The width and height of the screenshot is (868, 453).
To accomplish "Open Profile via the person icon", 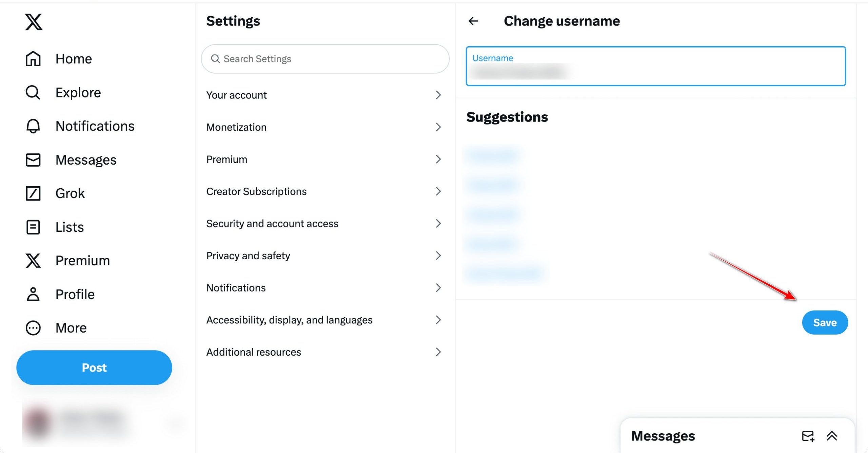I will click(33, 294).
